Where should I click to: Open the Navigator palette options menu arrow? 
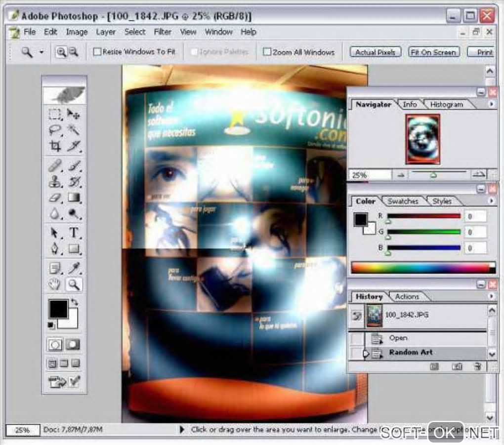(492, 104)
